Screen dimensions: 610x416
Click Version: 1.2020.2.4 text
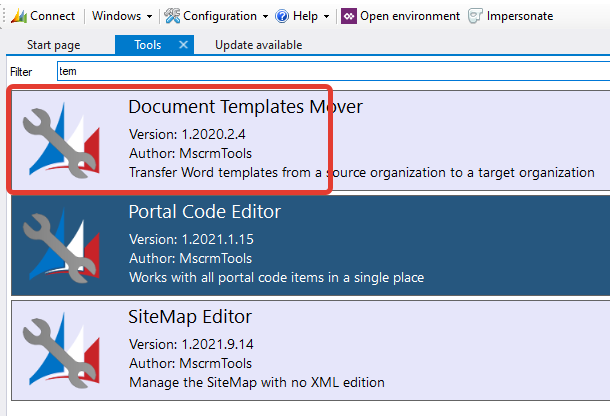click(187, 134)
